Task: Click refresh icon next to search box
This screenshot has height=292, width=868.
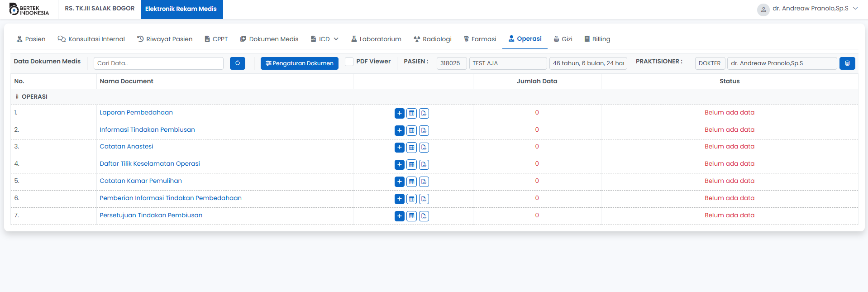Action: click(x=237, y=63)
